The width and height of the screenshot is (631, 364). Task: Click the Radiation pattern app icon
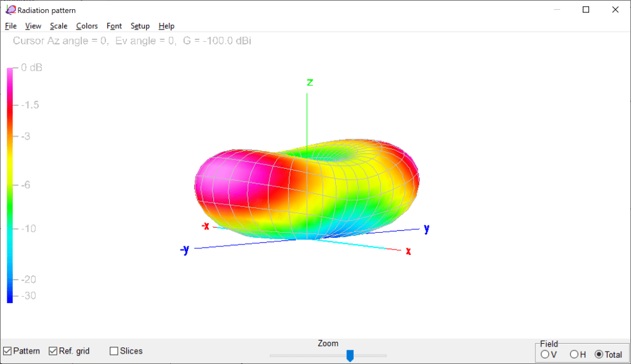[10, 10]
